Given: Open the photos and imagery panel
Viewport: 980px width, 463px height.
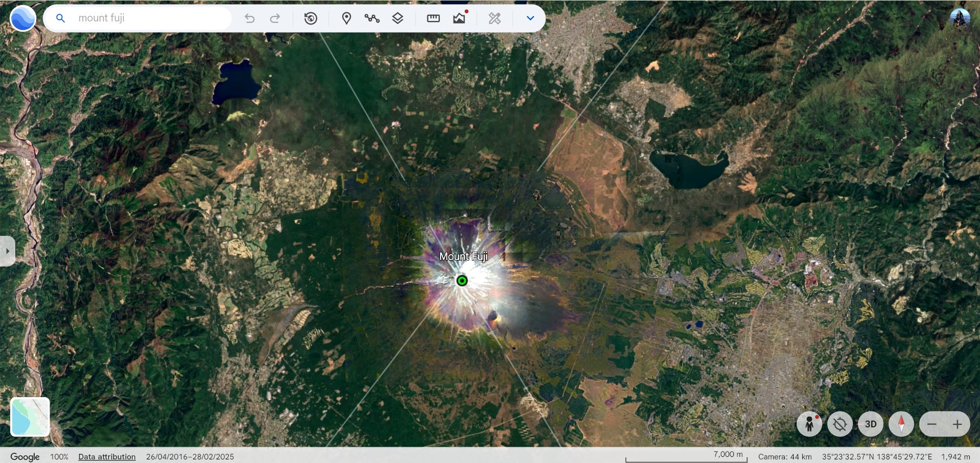Looking at the screenshot, I should [459, 18].
